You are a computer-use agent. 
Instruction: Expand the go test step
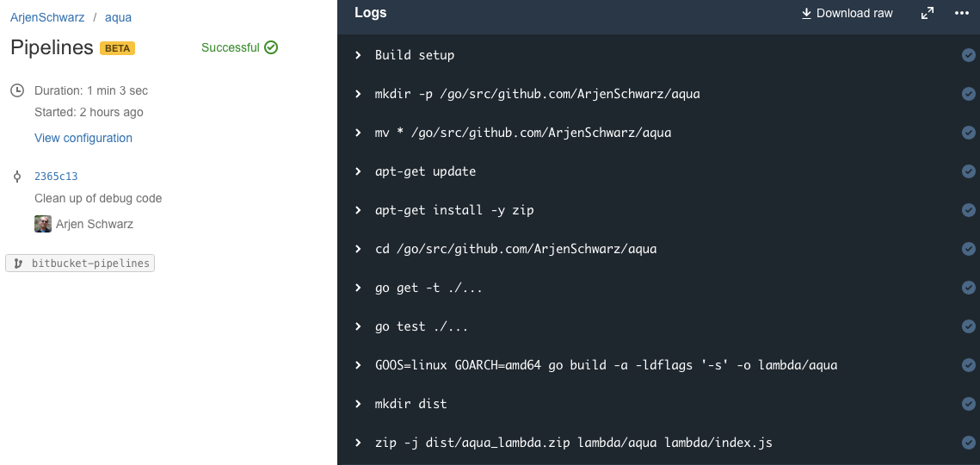click(x=358, y=326)
